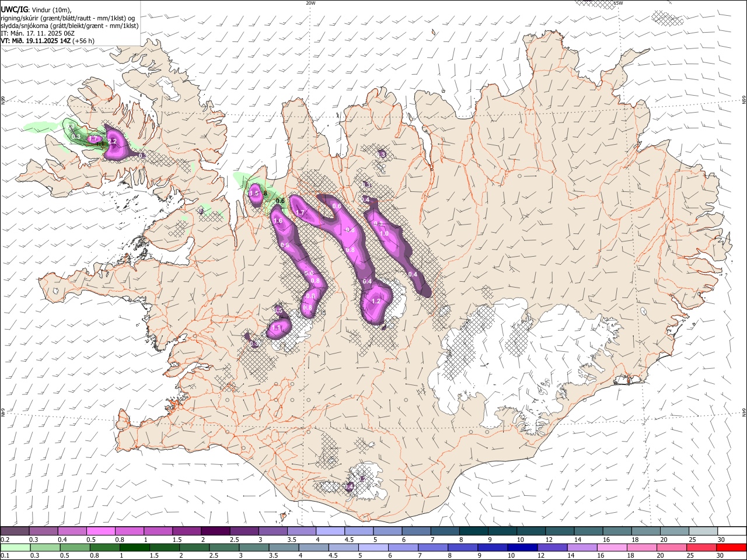Click the "rigning/skúrir" legend description line
Screen dimensions: 747x560
point(68,18)
